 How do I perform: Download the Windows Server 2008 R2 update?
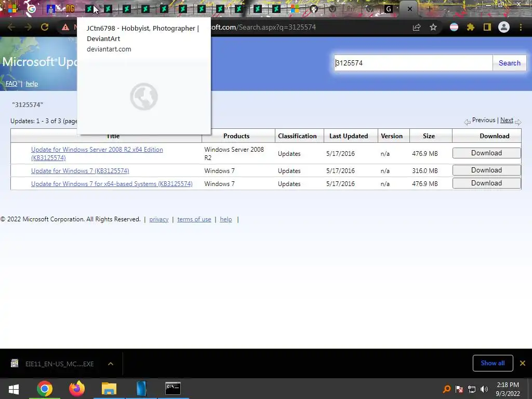[x=486, y=153]
